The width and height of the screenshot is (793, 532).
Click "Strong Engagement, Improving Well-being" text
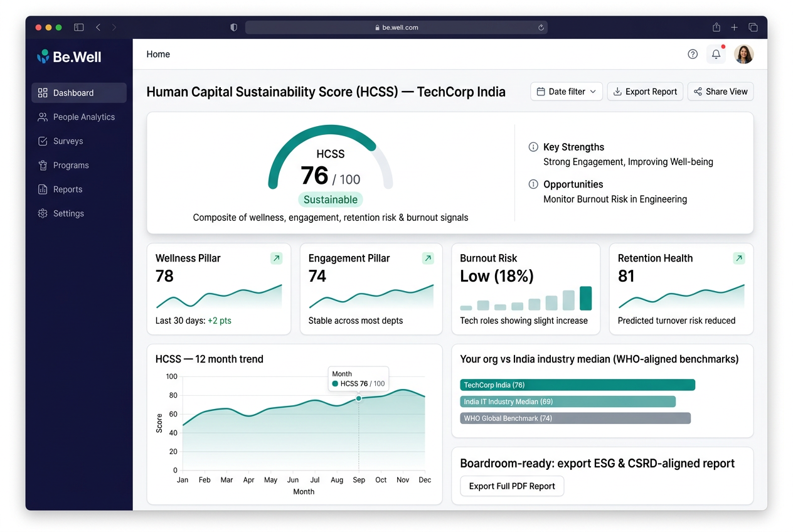click(628, 162)
